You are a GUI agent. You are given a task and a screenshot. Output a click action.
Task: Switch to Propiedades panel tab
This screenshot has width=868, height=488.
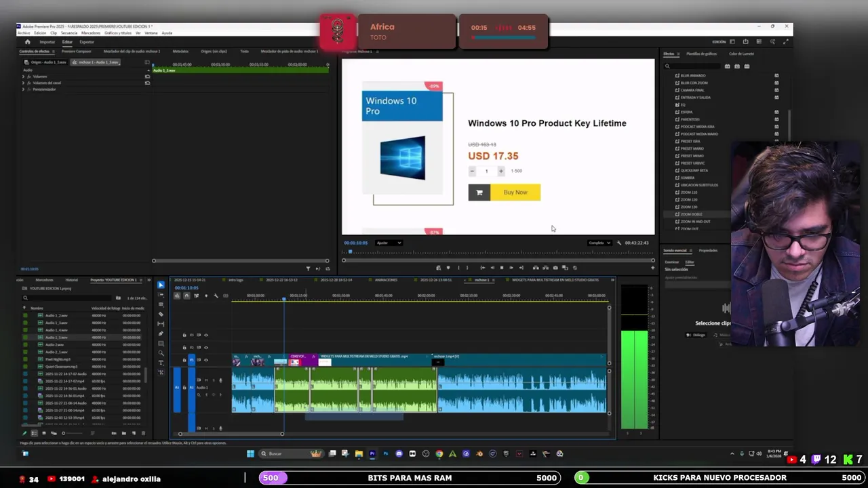point(708,251)
